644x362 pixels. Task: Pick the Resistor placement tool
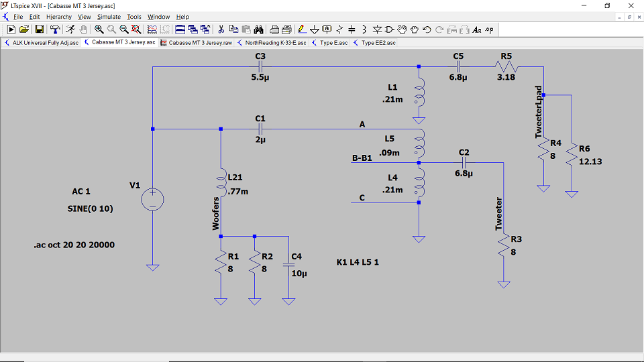point(339,29)
